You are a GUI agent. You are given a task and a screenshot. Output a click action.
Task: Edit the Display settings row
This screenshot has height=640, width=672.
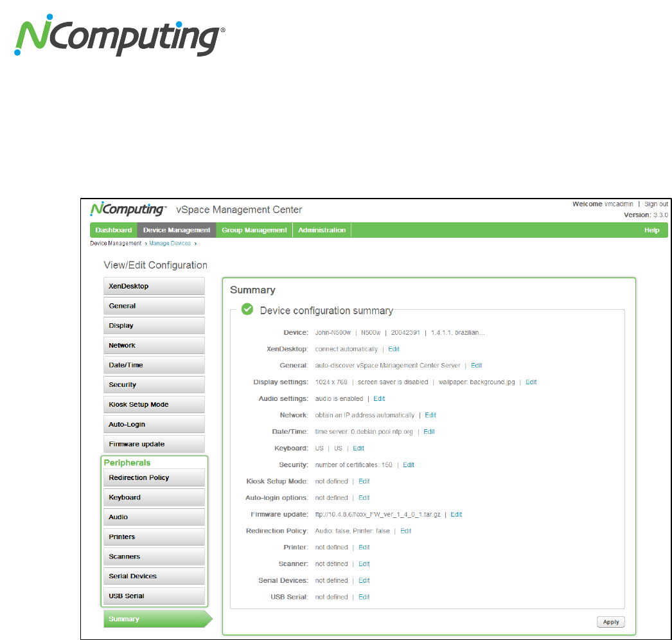pos(531,382)
